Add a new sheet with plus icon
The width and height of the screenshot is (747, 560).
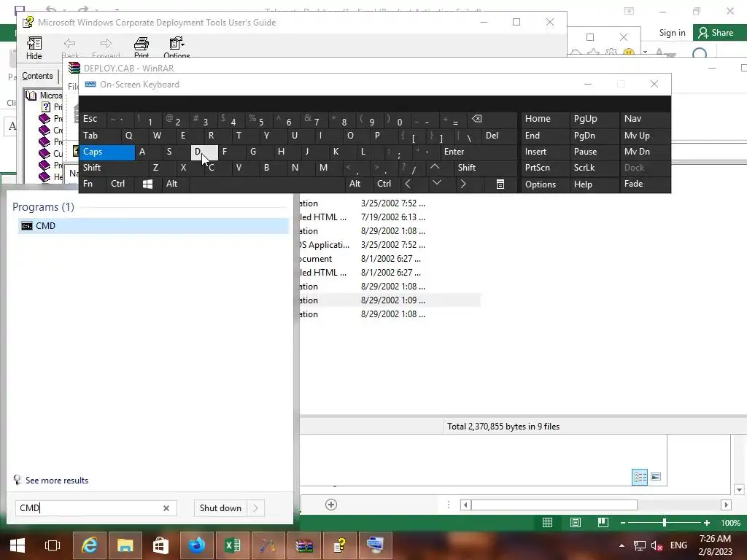(x=331, y=505)
